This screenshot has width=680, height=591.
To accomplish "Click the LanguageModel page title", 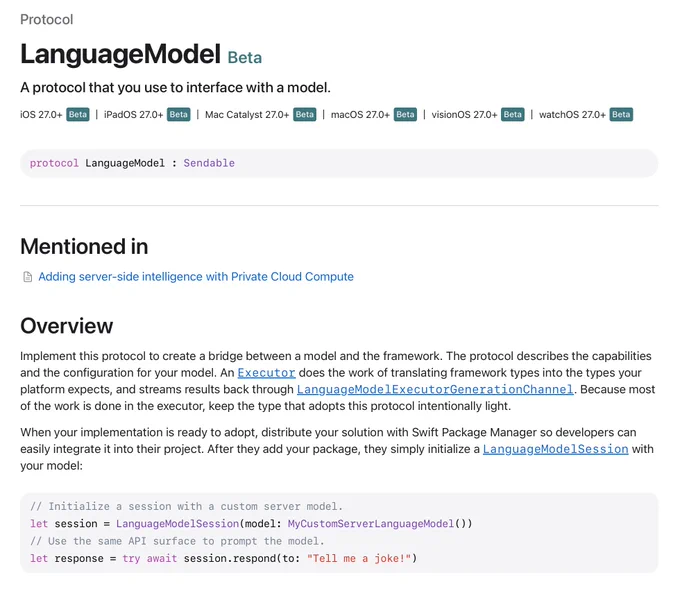I will (x=121, y=55).
